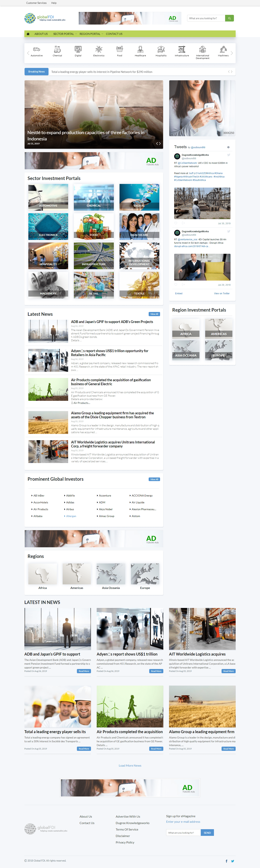Show more sectors with right carousel arrow

232,53
